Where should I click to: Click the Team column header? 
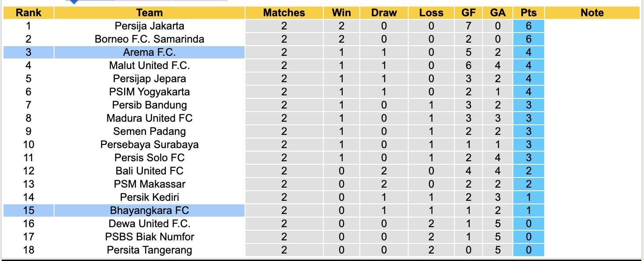click(149, 13)
